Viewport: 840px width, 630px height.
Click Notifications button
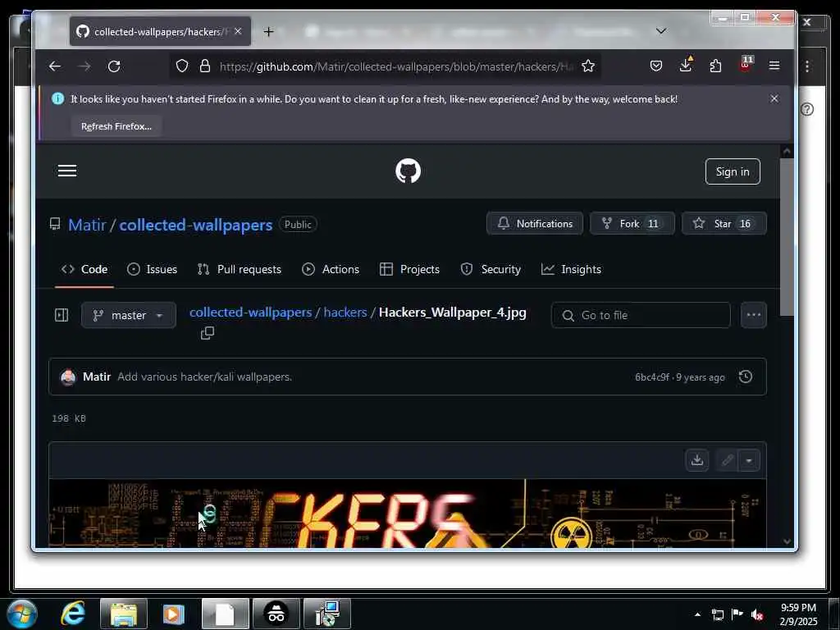click(x=535, y=223)
